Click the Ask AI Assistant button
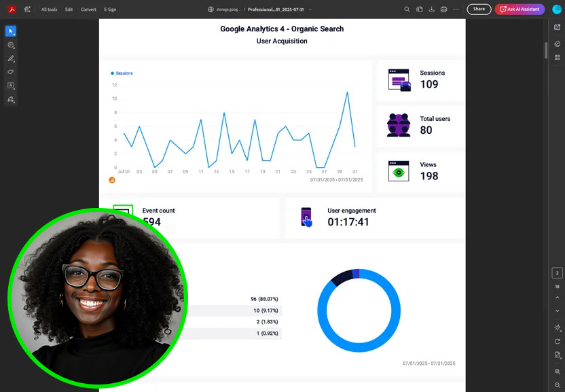The width and height of the screenshot is (565, 392). pyautogui.click(x=520, y=10)
